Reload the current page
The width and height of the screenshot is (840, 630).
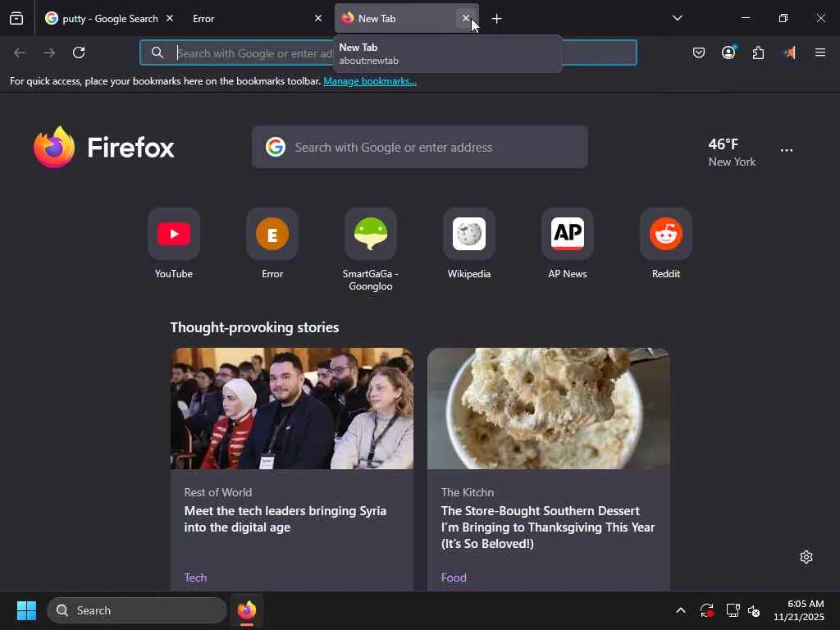79,52
